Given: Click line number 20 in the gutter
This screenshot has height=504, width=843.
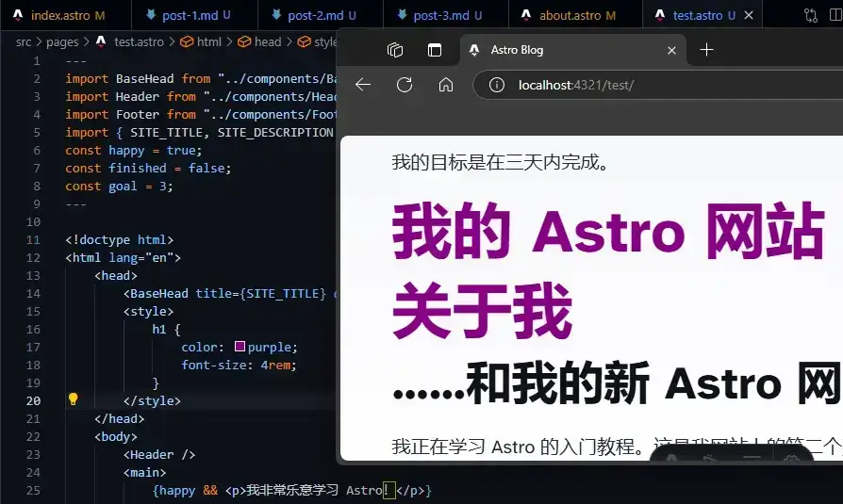Looking at the screenshot, I should (x=33, y=400).
